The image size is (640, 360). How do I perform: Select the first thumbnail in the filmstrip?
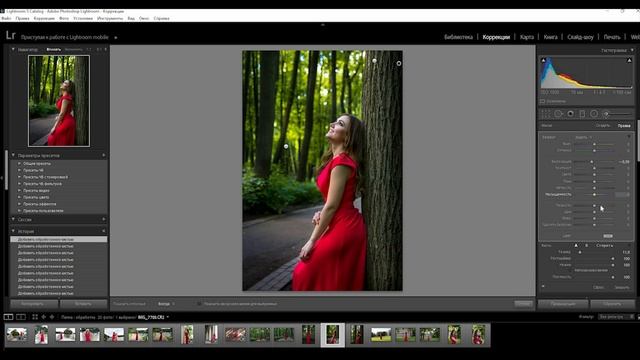tap(17, 334)
